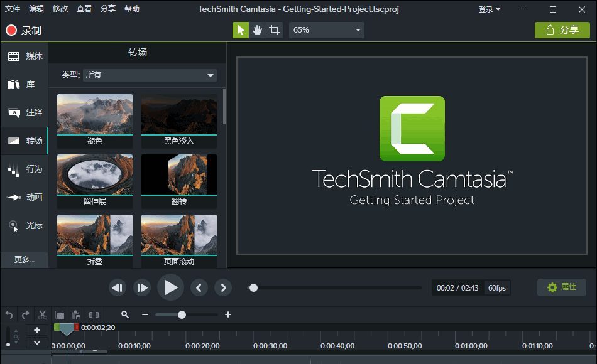Image resolution: width=597 pixels, height=364 pixels.
Task: Open the 帮助 menu
Action: pyautogui.click(x=132, y=8)
